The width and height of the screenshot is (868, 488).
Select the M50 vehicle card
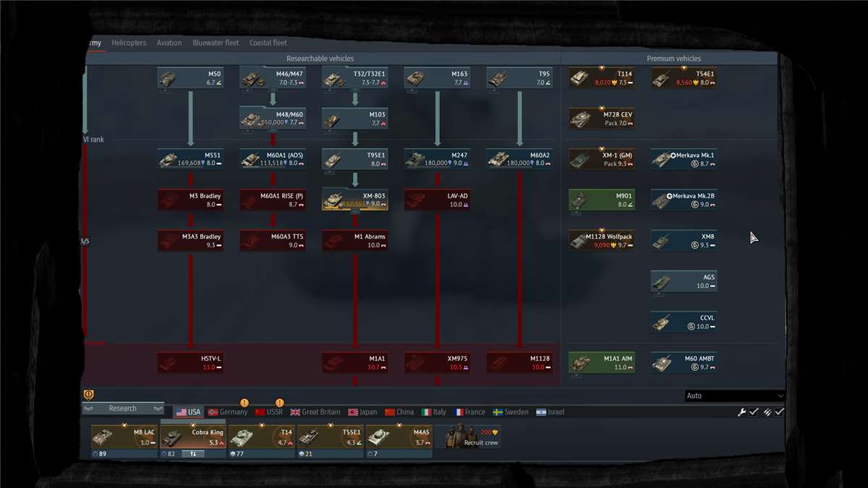190,78
